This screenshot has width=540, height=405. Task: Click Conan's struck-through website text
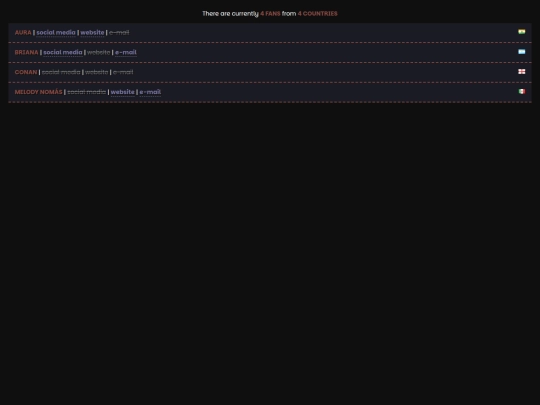pyautogui.click(x=96, y=72)
